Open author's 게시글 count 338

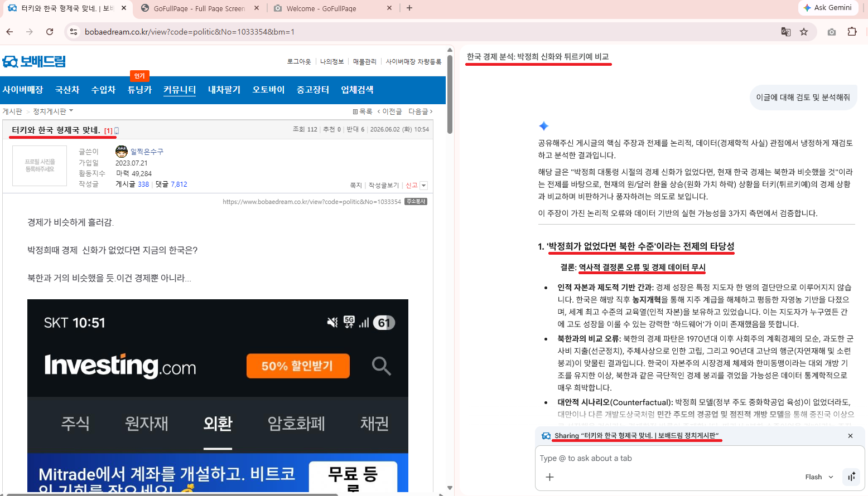pos(143,184)
